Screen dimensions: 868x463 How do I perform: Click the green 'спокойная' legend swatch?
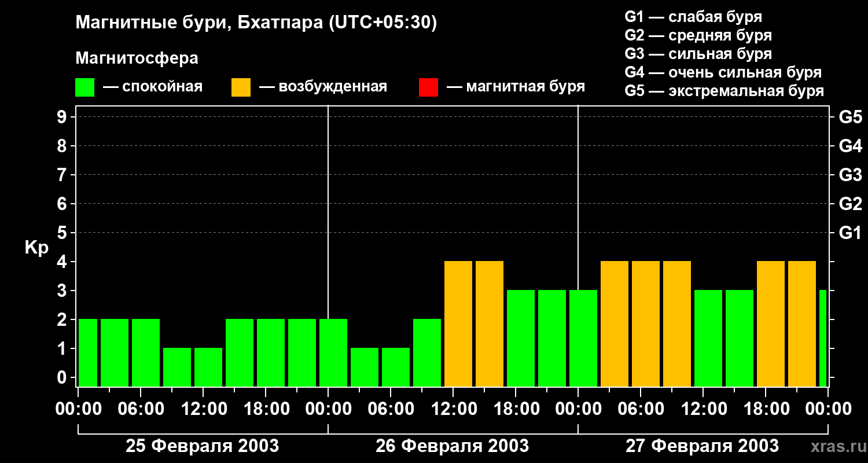[84, 87]
